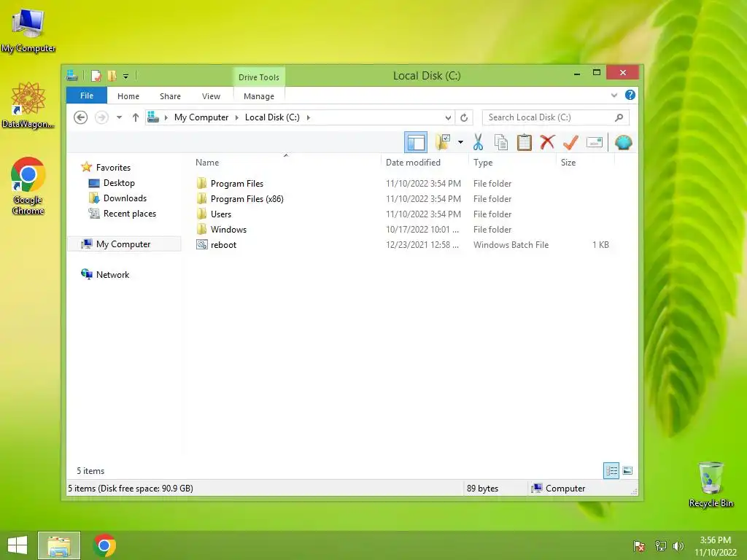
Task: Toggle the navigation pane layout button
Action: (x=415, y=142)
